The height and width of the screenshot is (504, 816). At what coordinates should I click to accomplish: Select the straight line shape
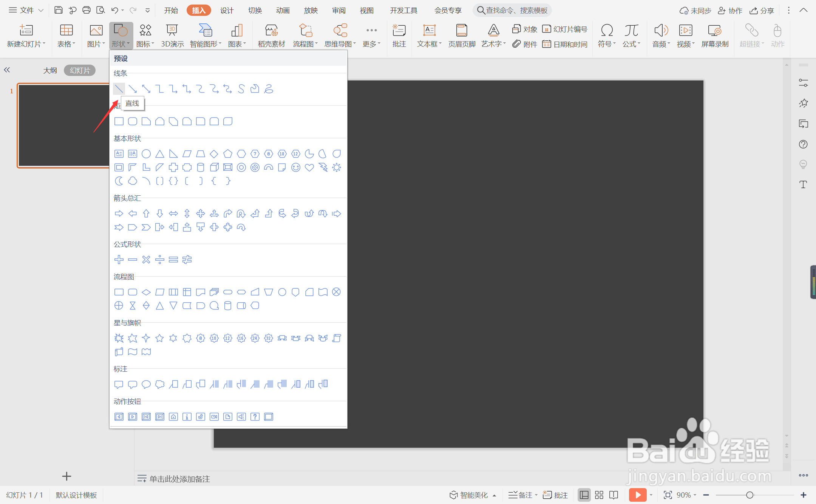pyautogui.click(x=119, y=89)
